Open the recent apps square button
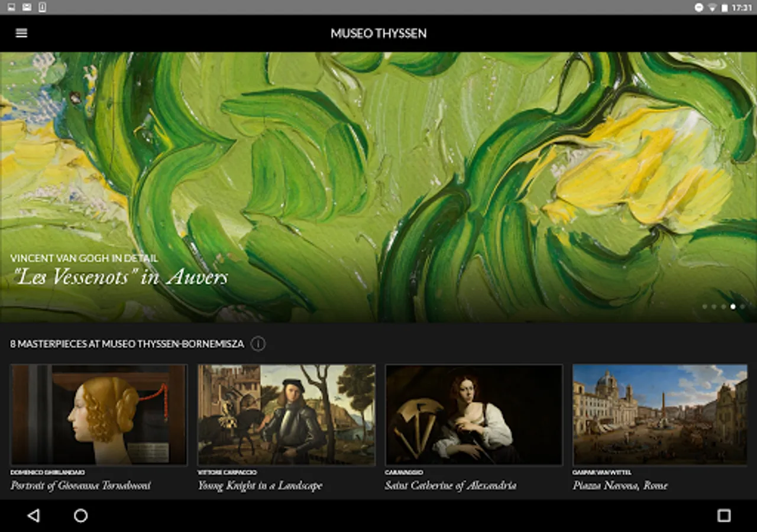 pos(724,515)
